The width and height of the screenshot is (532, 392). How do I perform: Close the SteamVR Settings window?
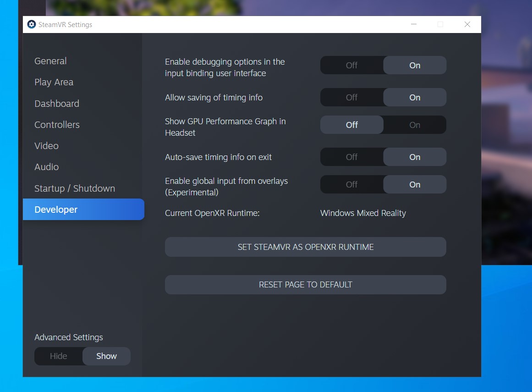pos(467,24)
